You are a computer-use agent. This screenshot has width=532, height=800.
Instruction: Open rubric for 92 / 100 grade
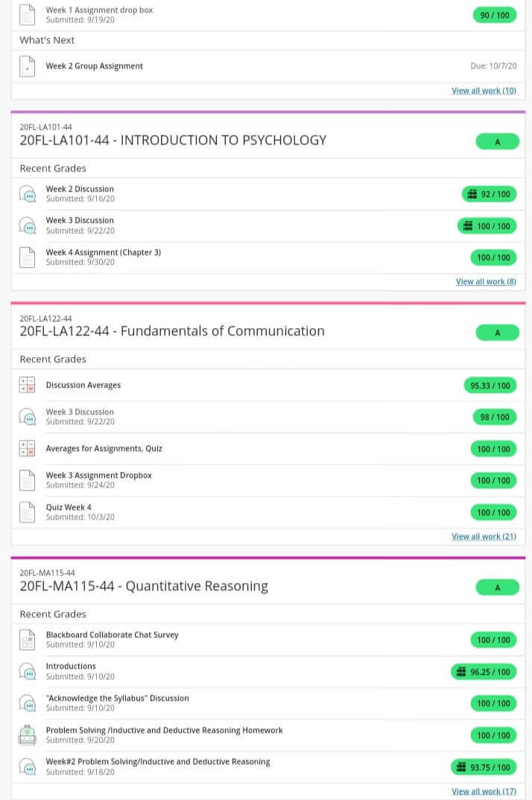click(x=472, y=195)
